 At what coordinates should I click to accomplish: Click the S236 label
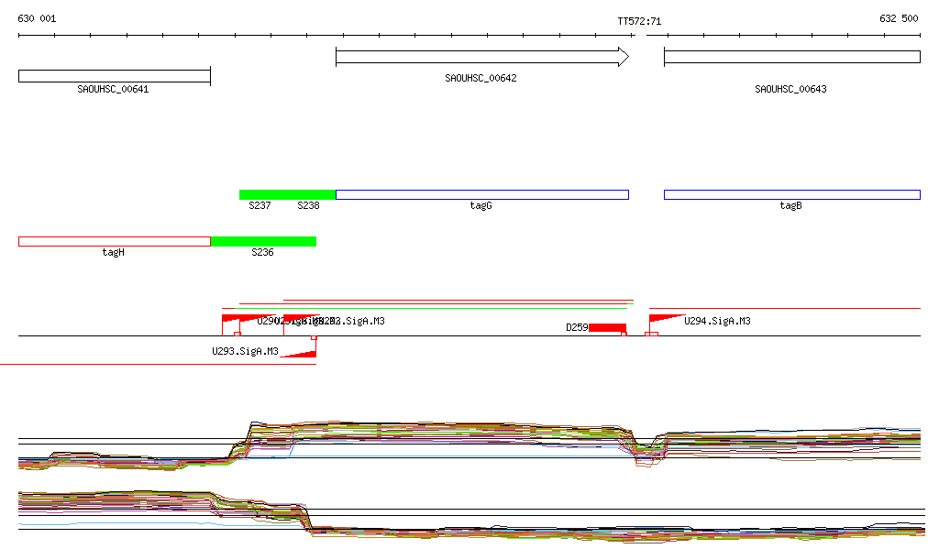click(x=262, y=252)
